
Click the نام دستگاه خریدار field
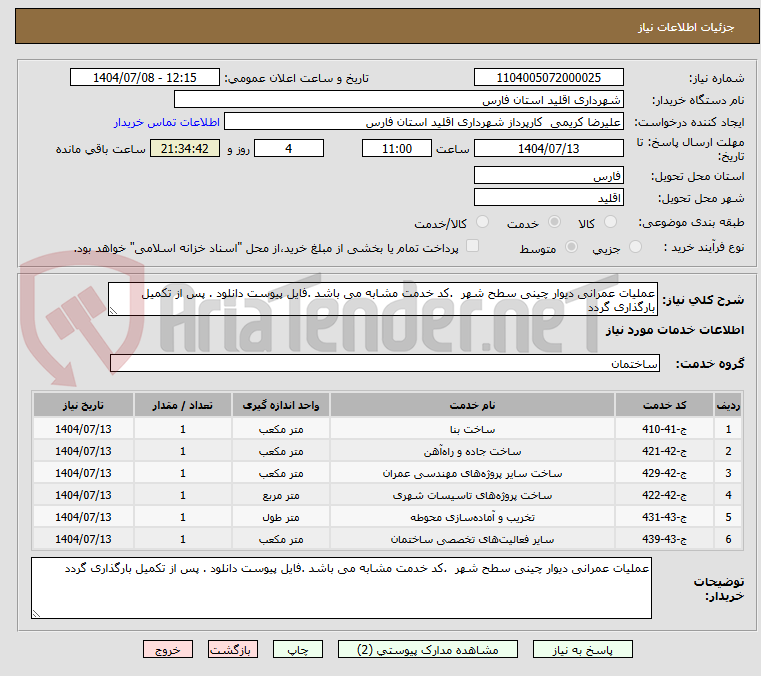pos(398,99)
